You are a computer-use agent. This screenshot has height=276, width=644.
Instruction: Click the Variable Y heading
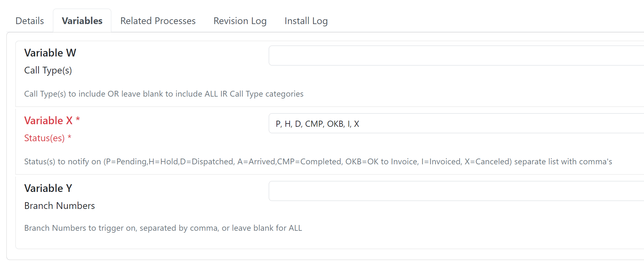tap(48, 188)
